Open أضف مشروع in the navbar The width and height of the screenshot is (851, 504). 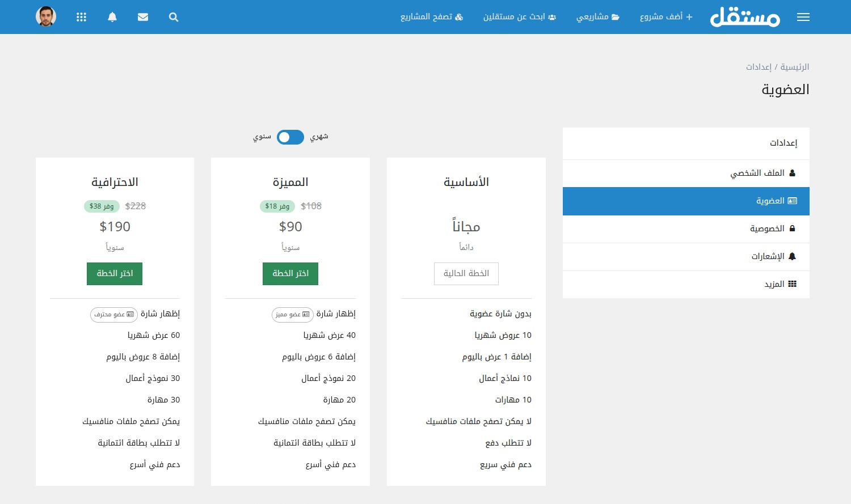point(666,17)
